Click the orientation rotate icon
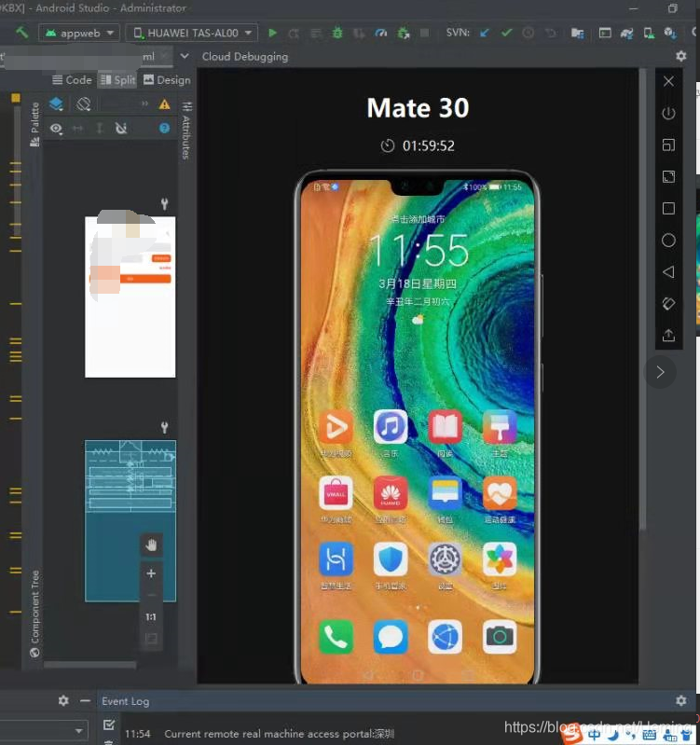Screen dimensions: 700x745 point(84,103)
